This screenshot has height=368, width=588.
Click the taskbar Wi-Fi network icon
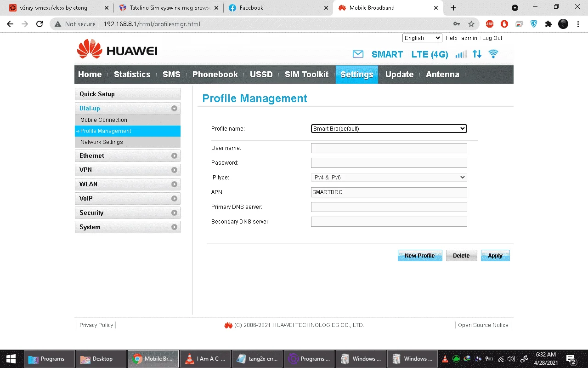501,359
